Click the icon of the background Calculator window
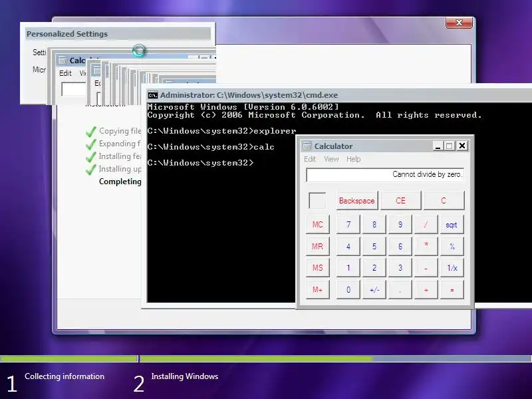The width and height of the screenshot is (532, 399). click(63, 61)
